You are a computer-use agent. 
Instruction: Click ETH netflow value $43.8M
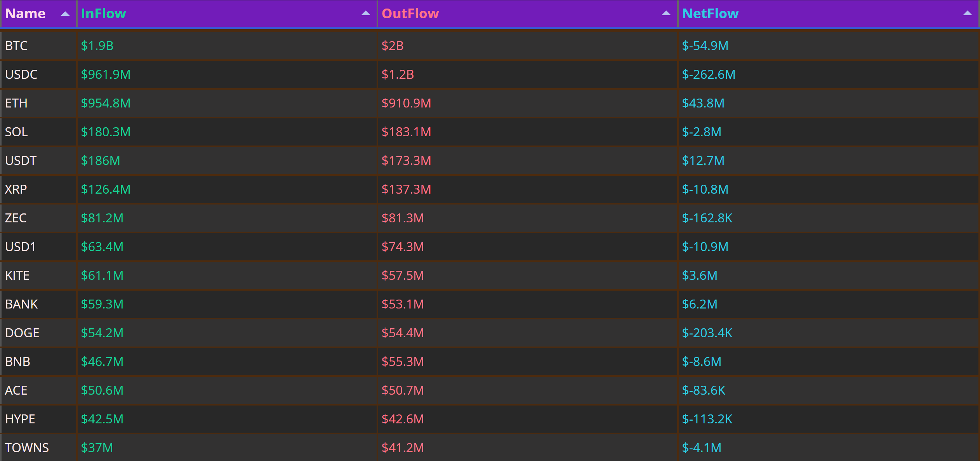[x=703, y=103]
